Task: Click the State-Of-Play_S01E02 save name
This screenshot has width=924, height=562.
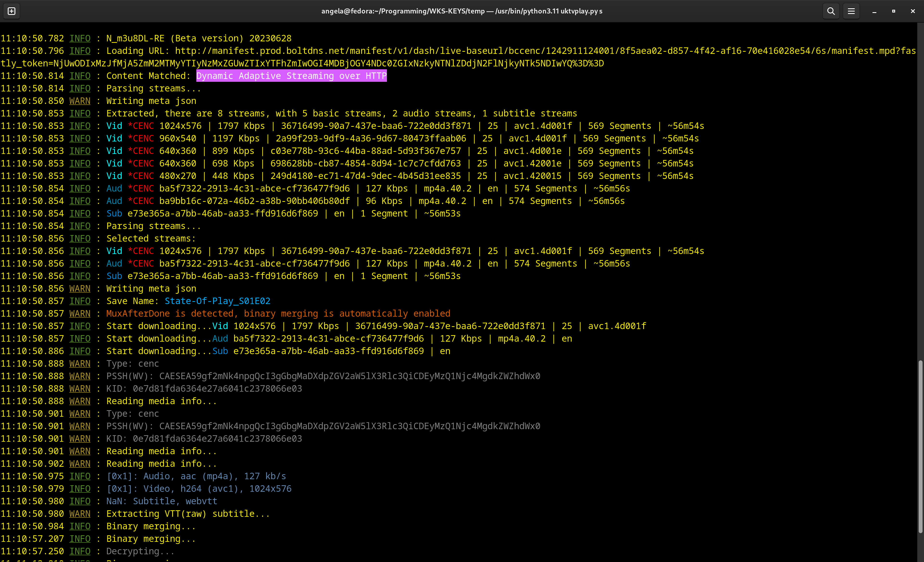Action: coord(218,301)
